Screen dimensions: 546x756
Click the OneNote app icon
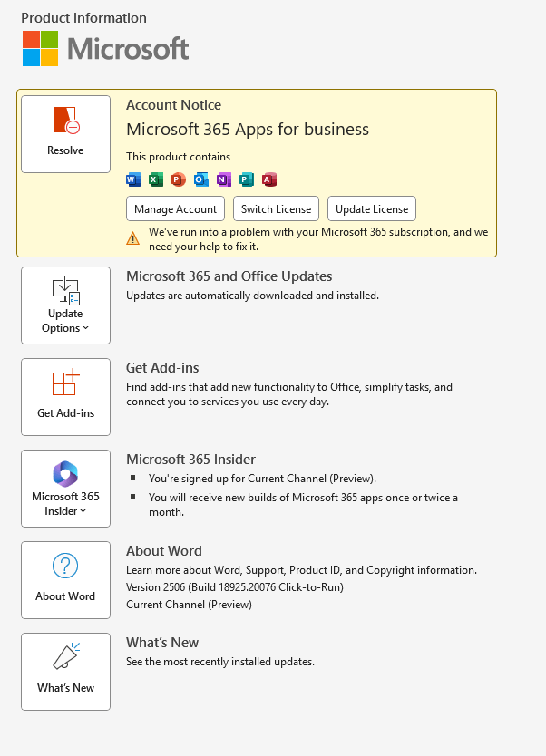[224, 179]
